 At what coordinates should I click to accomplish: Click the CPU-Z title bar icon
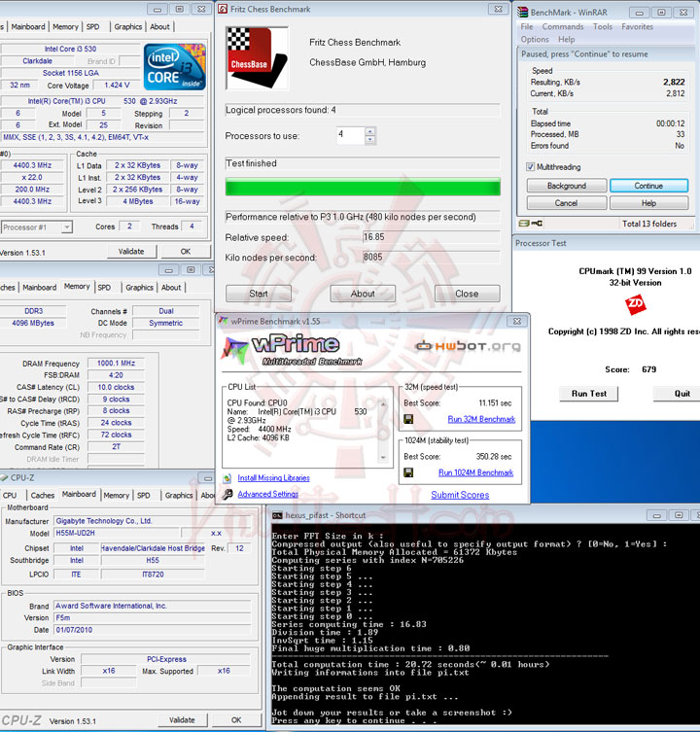pyautogui.click(x=4, y=477)
